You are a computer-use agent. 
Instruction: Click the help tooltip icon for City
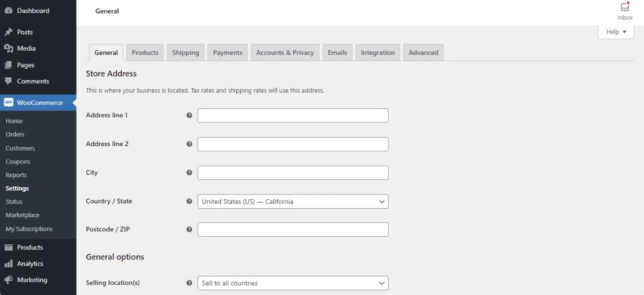(x=189, y=173)
